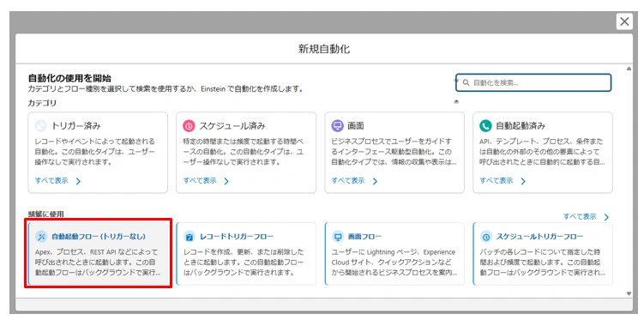Click the 自動化の使用を開始 heading
Screen dimensions: 644x320
tap(69, 78)
